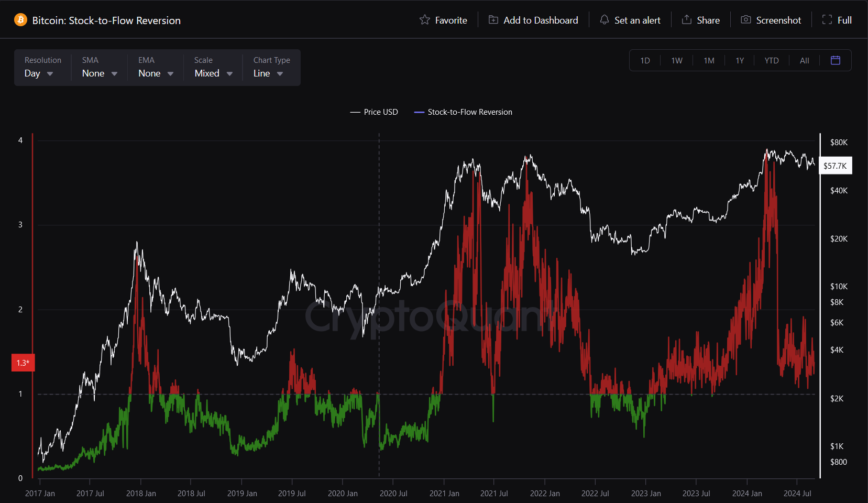Enter fullscreen mode via the Full icon

pyautogui.click(x=827, y=19)
